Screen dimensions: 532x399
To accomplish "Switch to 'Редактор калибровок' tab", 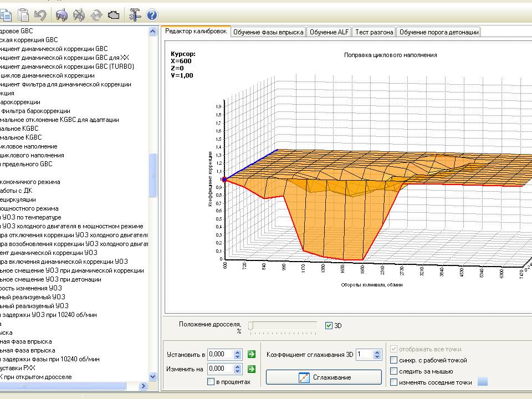I will [x=196, y=31].
